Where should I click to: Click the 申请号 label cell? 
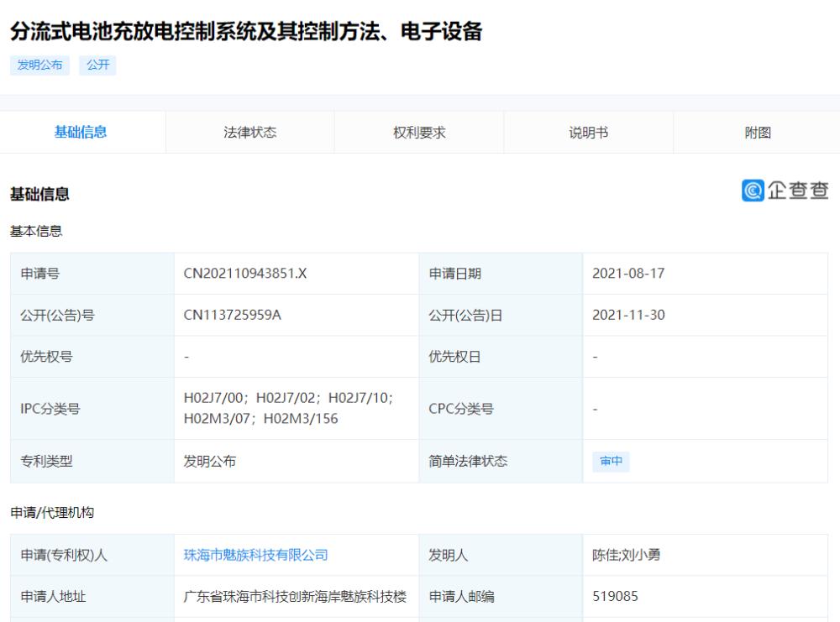pos(92,274)
